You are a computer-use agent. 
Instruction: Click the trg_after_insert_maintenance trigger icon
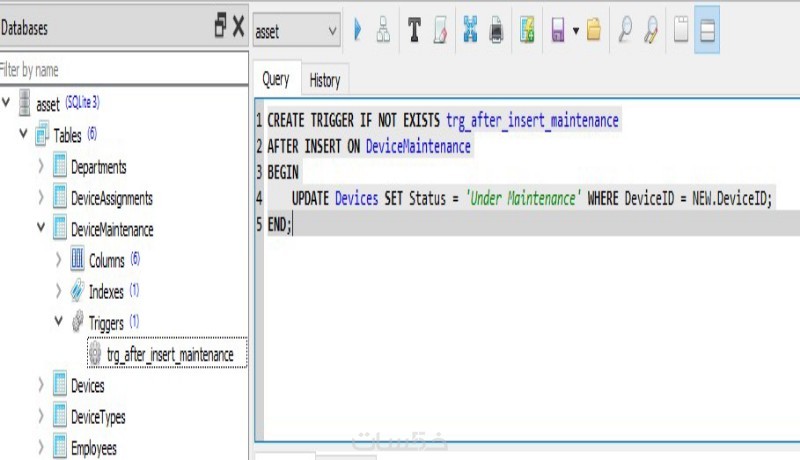pos(95,353)
